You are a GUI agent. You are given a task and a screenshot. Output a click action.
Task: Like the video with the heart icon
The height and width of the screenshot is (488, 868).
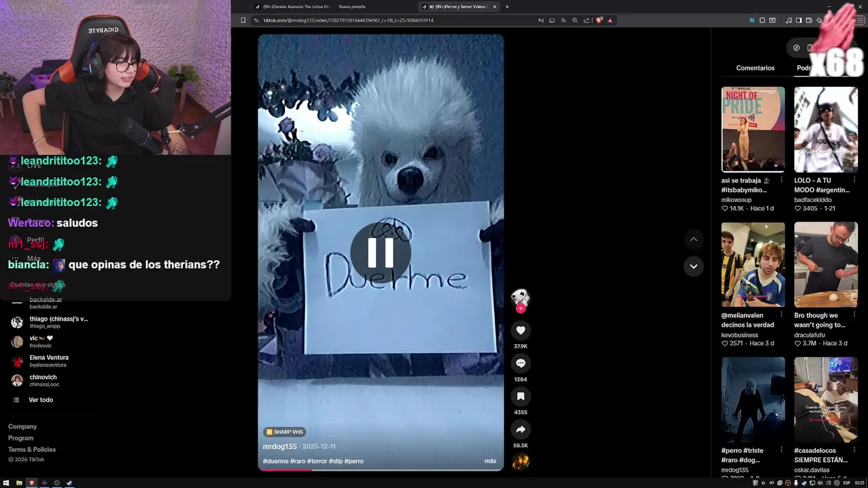(520, 330)
